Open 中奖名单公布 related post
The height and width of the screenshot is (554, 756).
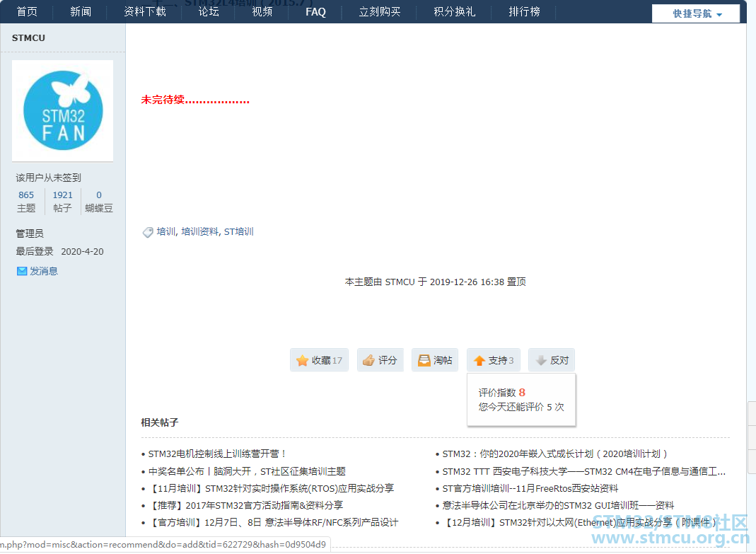coord(247,471)
